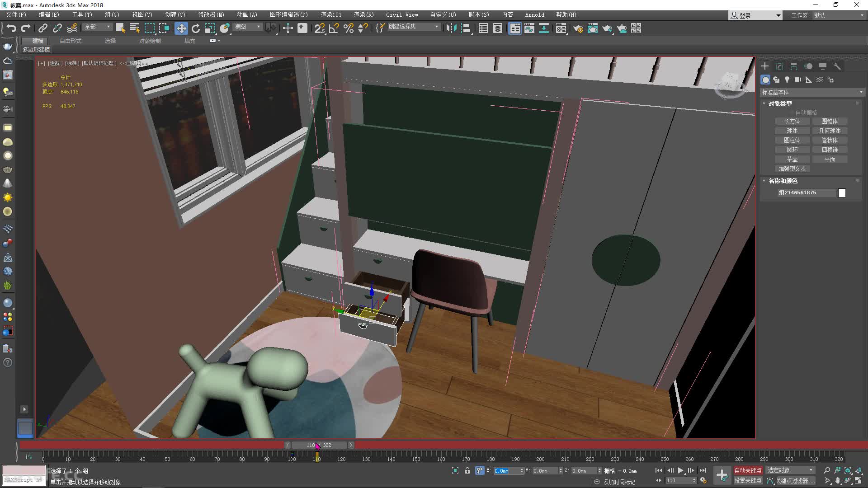Open the 选定对象 key filter dropdown
Screen dimensions: 868x488
pos(790,470)
